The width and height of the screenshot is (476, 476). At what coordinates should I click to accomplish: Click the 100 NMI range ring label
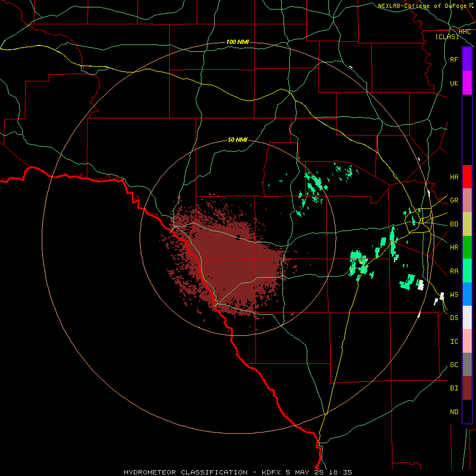tap(237, 42)
